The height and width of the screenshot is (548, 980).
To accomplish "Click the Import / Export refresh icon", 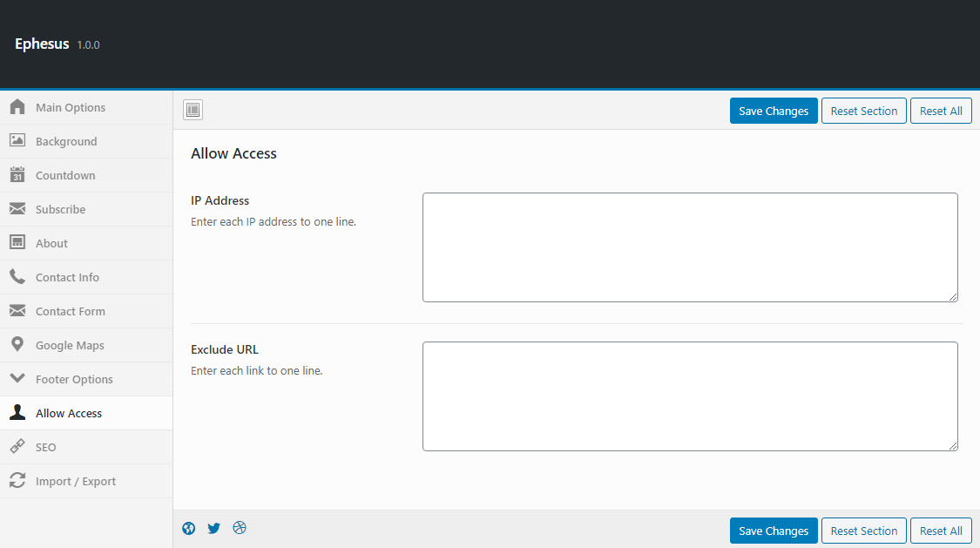I will click(17, 481).
